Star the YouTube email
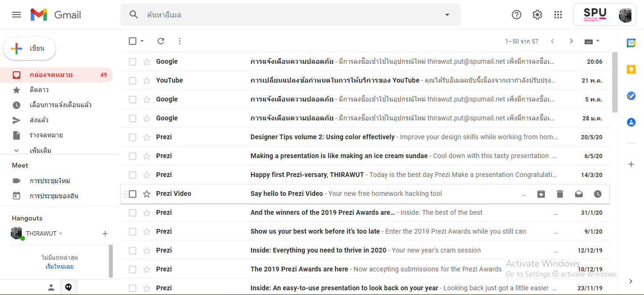This screenshot has width=644, height=295. 147,81
